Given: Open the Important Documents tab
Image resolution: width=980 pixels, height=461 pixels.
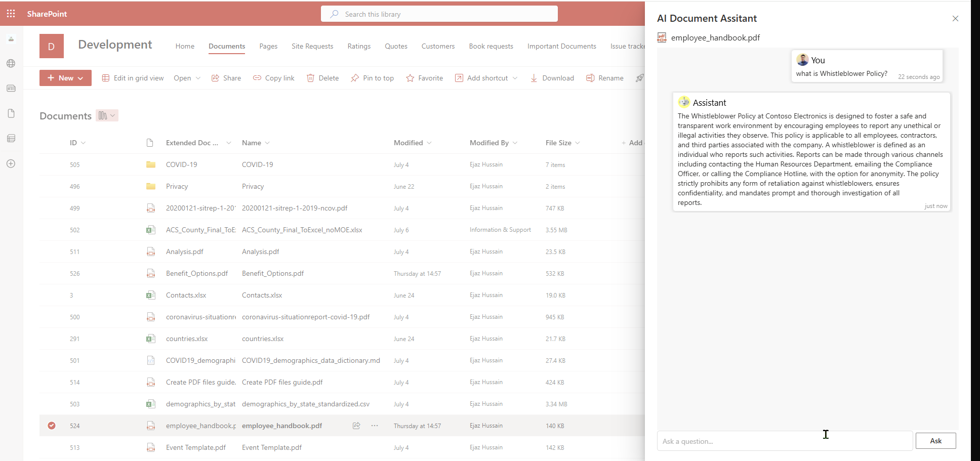Looking at the screenshot, I should coord(562,46).
